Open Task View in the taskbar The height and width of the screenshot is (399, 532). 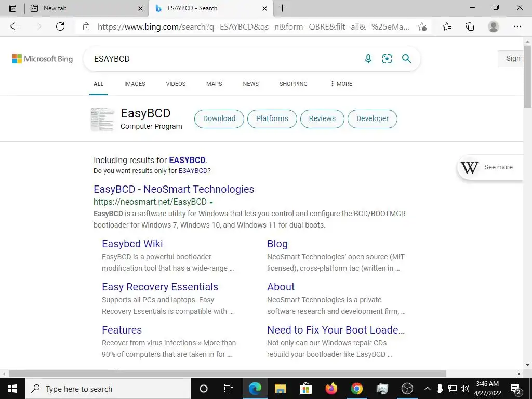click(229, 389)
